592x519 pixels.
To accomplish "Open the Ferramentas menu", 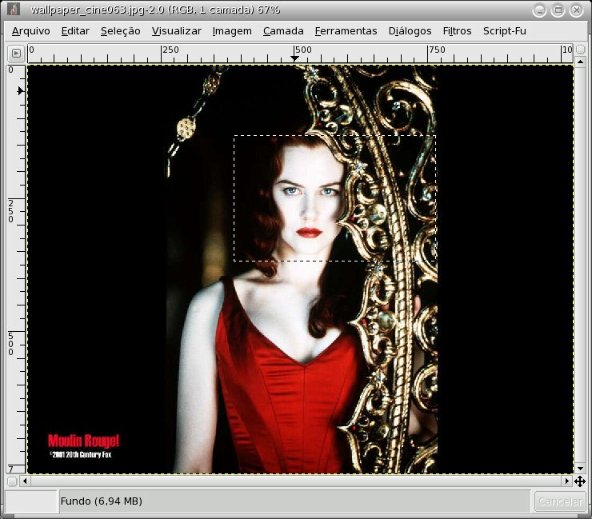I will 346,31.
